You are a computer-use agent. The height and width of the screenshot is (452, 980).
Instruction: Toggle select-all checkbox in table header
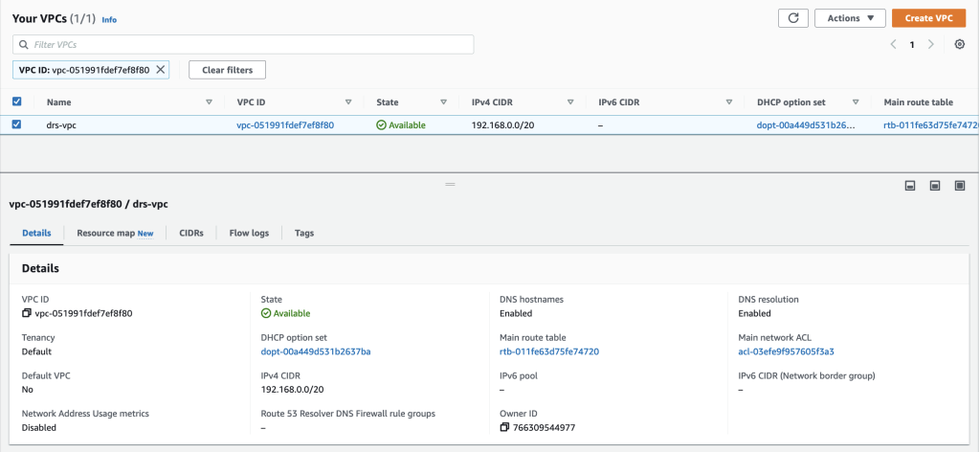point(17,102)
